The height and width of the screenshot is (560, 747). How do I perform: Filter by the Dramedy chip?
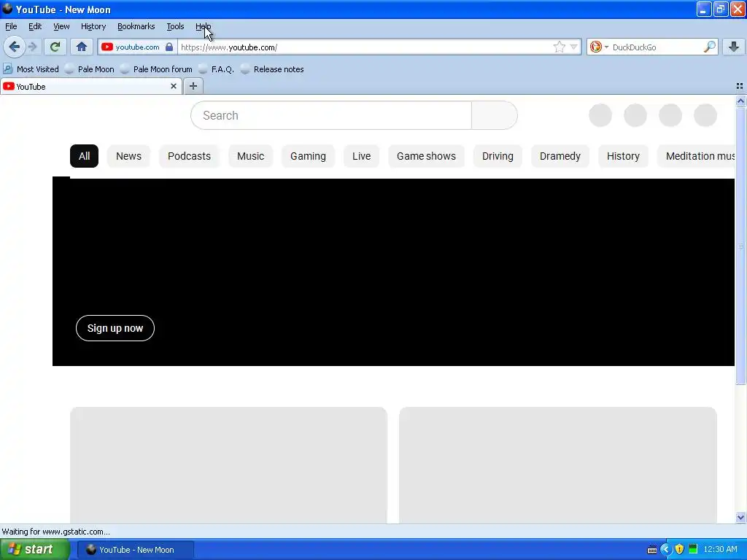click(x=560, y=156)
